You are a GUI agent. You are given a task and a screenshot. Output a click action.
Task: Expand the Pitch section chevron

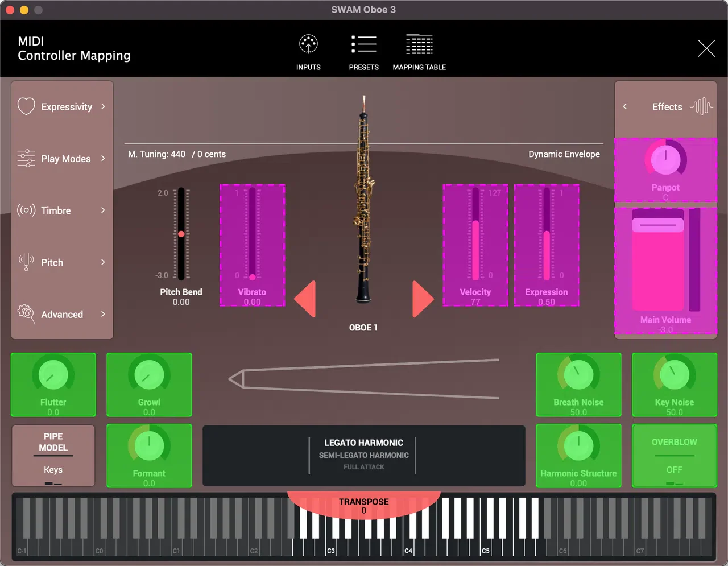point(103,262)
